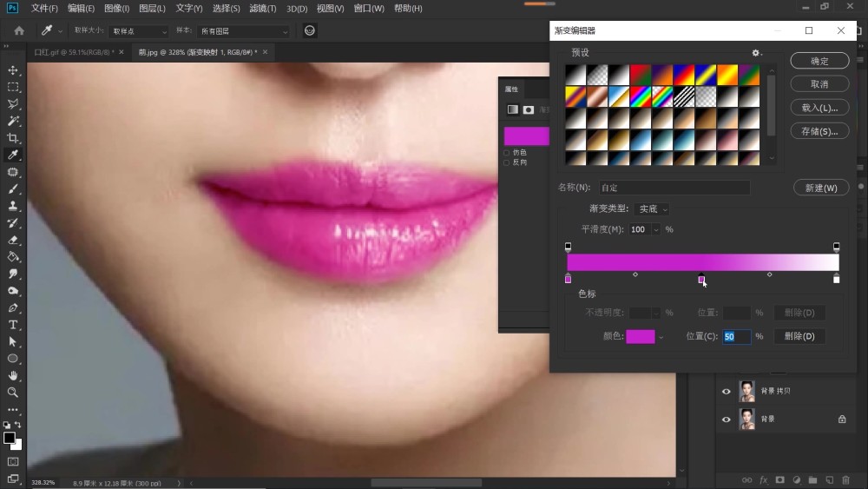The height and width of the screenshot is (489, 868).
Task: Select the Move tool
Action: [13, 70]
